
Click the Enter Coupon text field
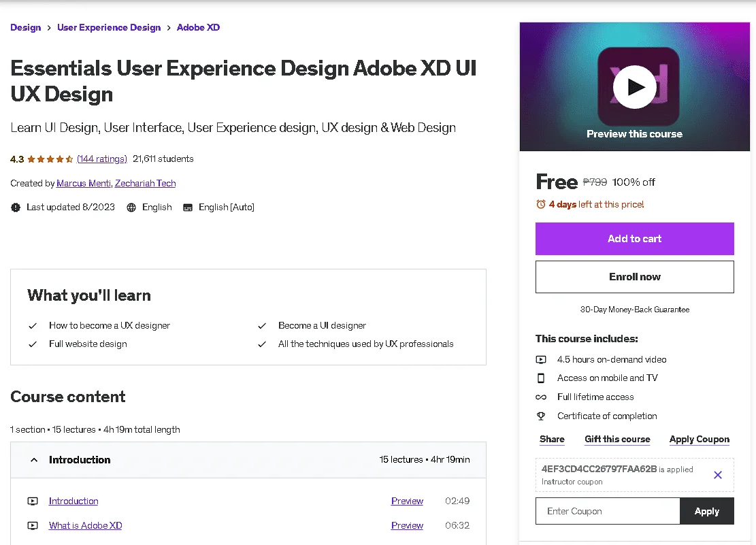(x=608, y=511)
